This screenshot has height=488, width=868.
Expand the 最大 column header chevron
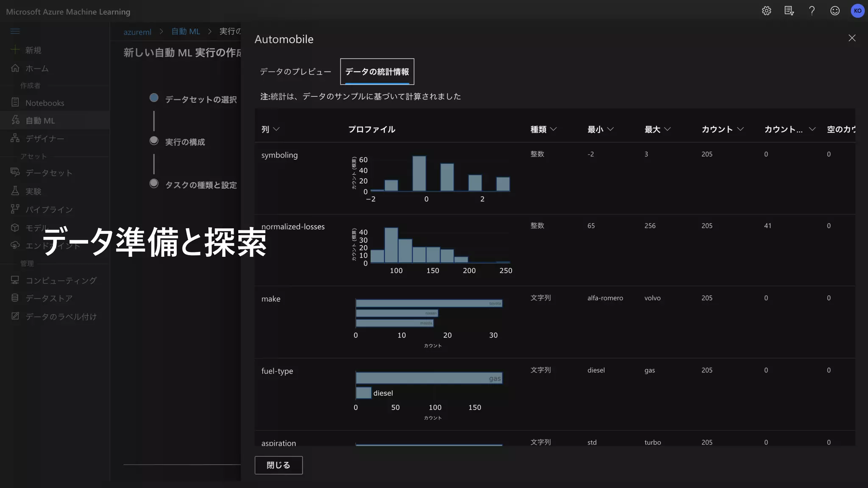click(x=667, y=129)
